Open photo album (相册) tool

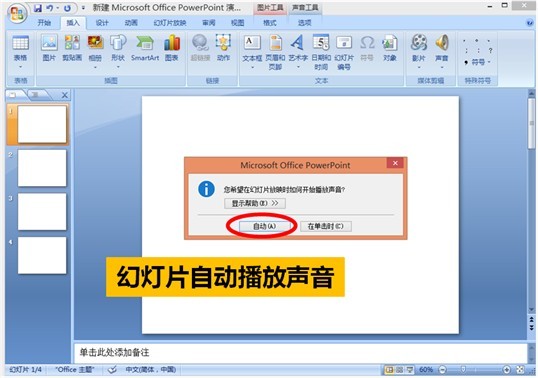coord(95,48)
